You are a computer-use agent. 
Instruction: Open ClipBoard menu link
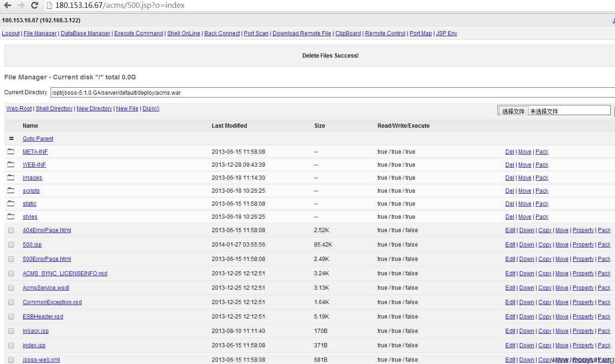[348, 33]
